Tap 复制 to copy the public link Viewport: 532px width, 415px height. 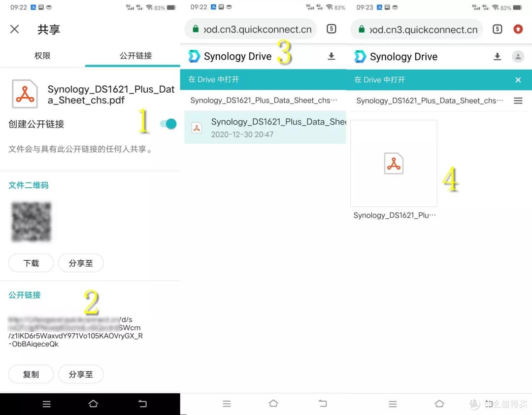(x=31, y=374)
